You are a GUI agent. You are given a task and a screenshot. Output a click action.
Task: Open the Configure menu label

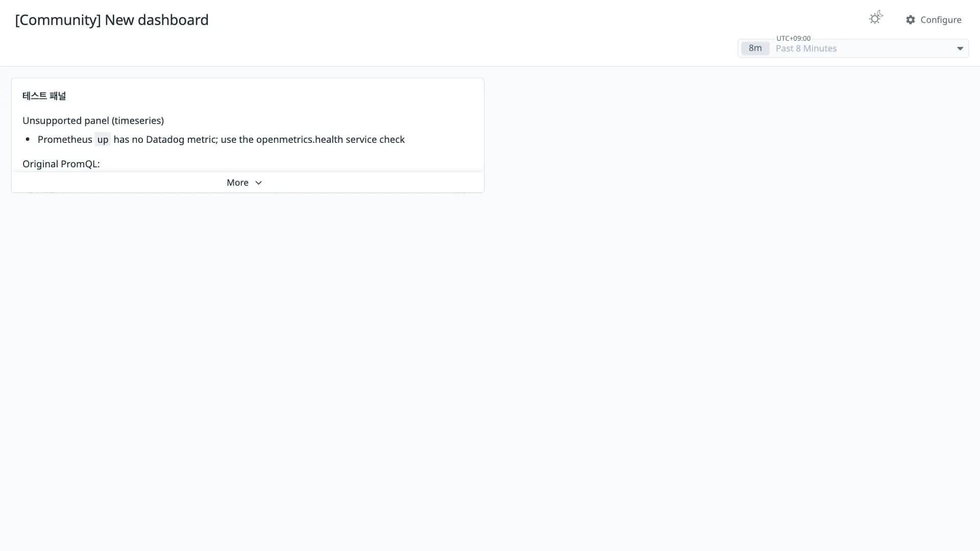point(941,20)
